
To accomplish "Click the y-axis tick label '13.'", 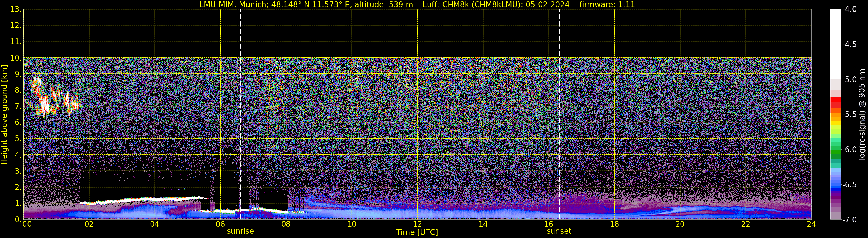I will (16, 10).
